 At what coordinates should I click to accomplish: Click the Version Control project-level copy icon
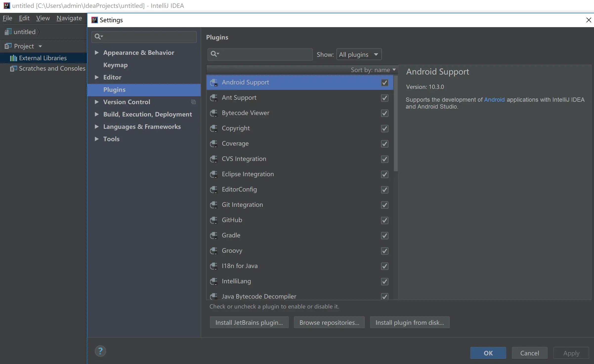pyautogui.click(x=193, y=102)
